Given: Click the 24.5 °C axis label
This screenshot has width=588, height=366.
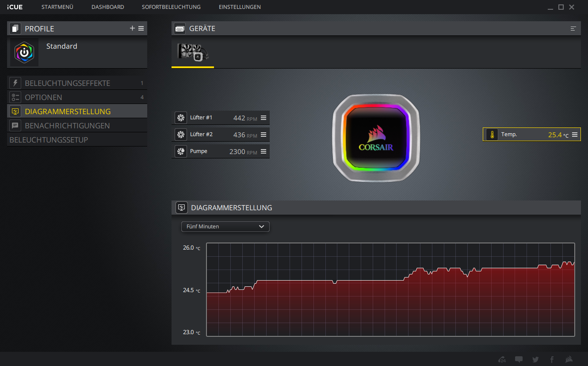Looking at the screenshot, I should click(x=192, y=290).
